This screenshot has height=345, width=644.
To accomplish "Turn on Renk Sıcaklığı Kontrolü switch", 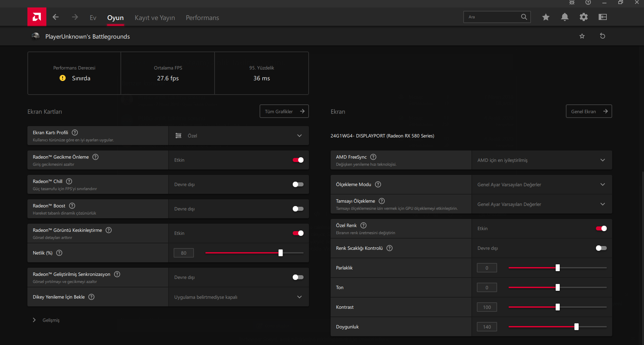I will (601, 248).
